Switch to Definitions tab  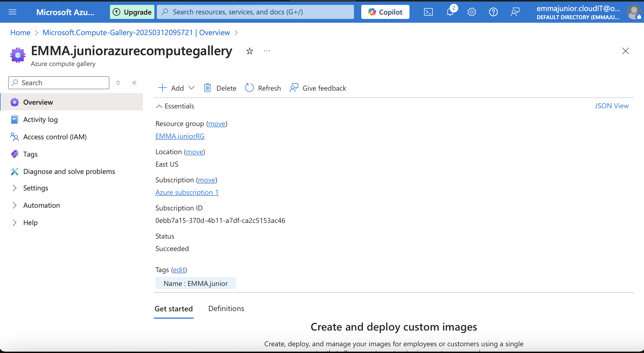[x=226, y=309]
